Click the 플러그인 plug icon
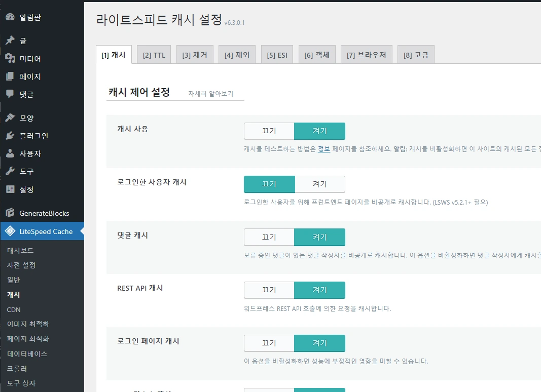The image size is (541, 392). 10,136
